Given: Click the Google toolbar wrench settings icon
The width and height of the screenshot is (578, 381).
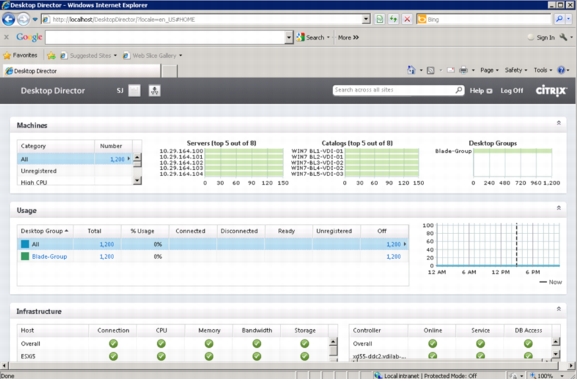Looking at the screenshot, I should [563, 37].
